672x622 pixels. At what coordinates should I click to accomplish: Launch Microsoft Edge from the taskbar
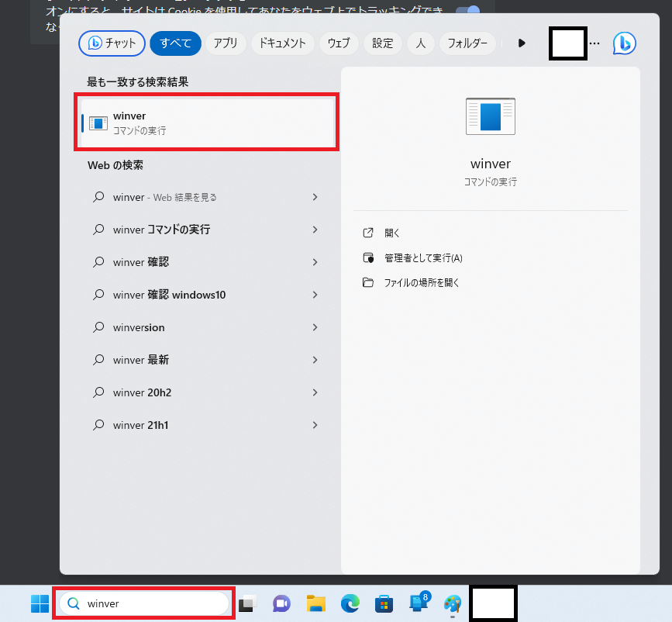point(350,603)
